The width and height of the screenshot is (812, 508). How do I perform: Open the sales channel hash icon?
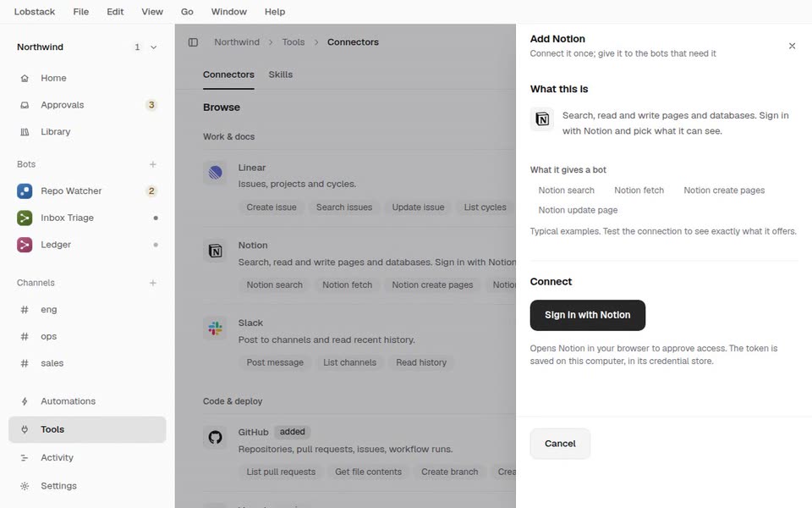[x=25, y=363]
